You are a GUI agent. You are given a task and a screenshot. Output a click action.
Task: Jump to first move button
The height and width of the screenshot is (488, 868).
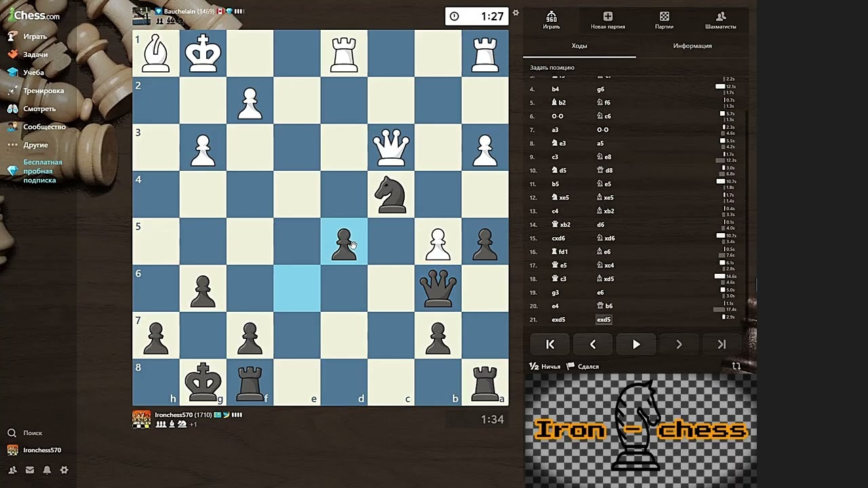tap(550, 344)
